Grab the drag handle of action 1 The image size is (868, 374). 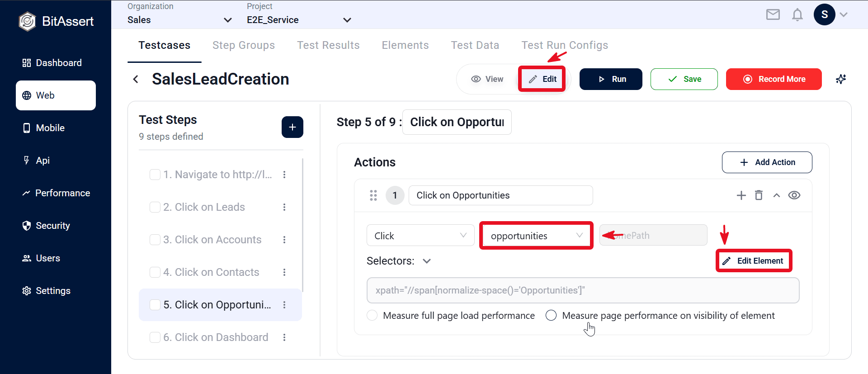tap(373, 195)
